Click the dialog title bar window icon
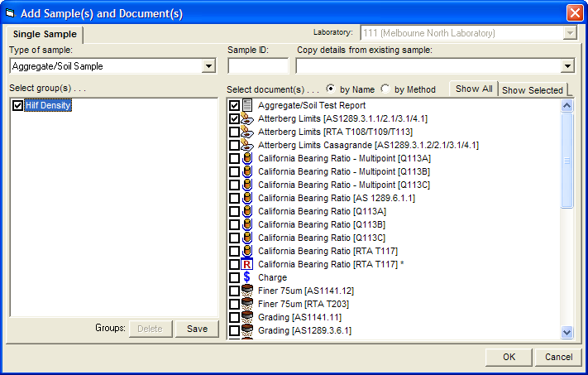Viewport: 588px width, 375px height. click(10, 13)
